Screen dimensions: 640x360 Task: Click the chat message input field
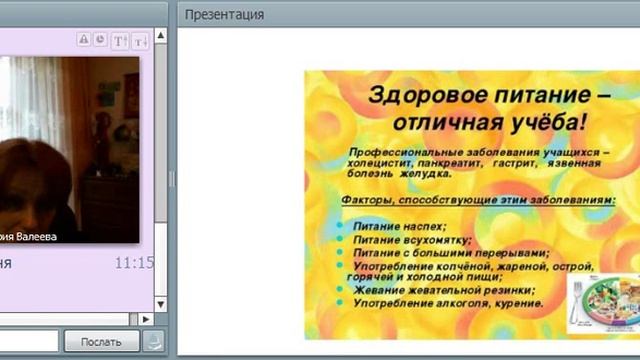pyautogui.click(x=29, y=341)
